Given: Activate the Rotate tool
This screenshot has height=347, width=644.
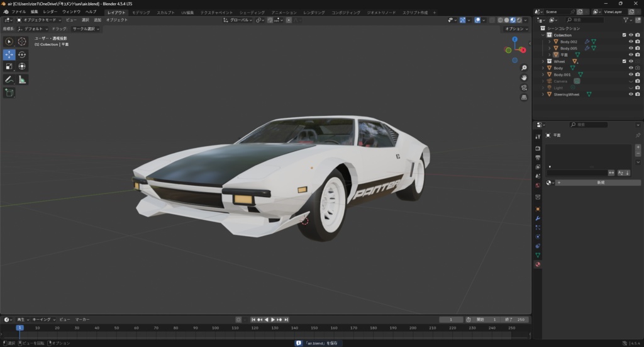Looking at the screenshot, I should [x=22, y=55].
